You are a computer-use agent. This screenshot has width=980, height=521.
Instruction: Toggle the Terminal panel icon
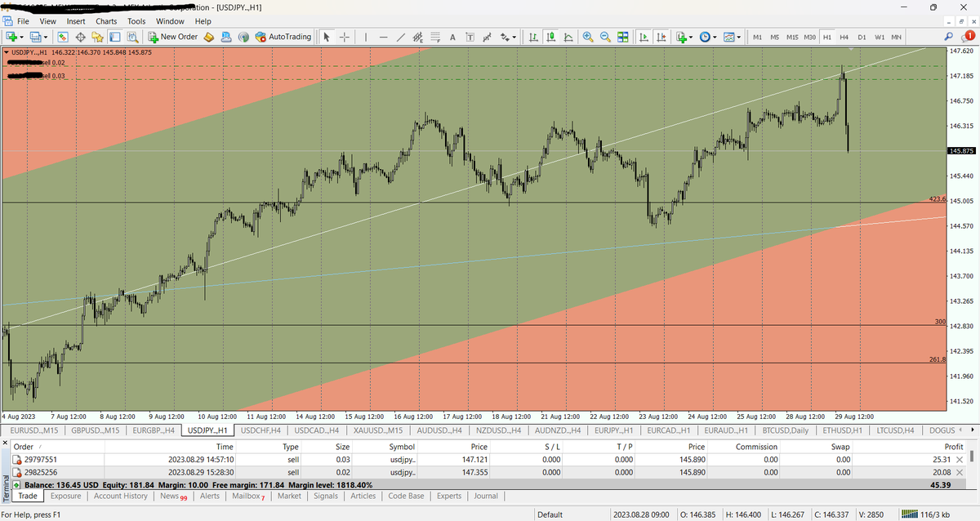(115, 37)
